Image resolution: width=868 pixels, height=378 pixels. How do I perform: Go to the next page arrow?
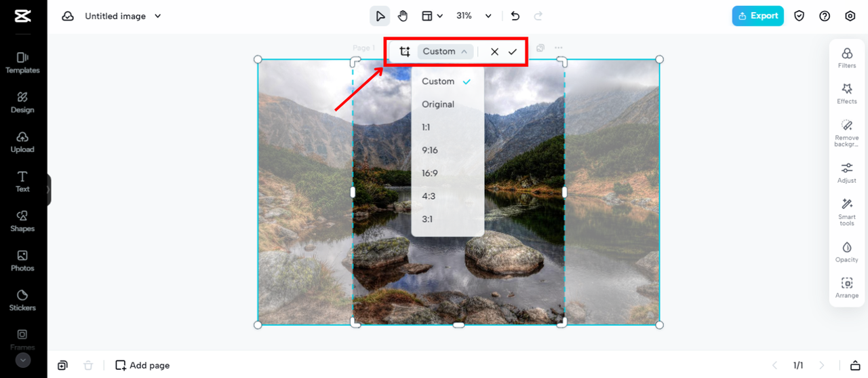[822, 365]
